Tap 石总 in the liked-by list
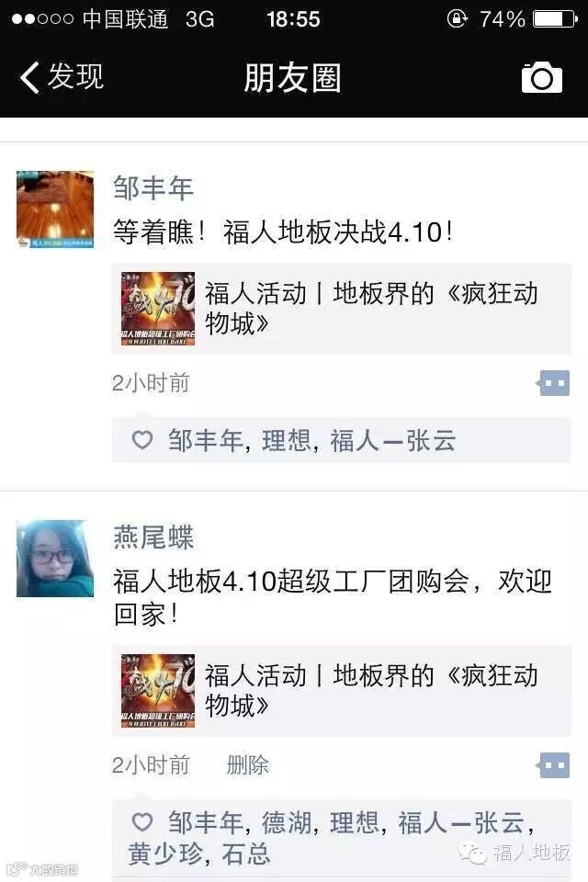The height and width of the screenshot is (882, 588). (246, 854)
